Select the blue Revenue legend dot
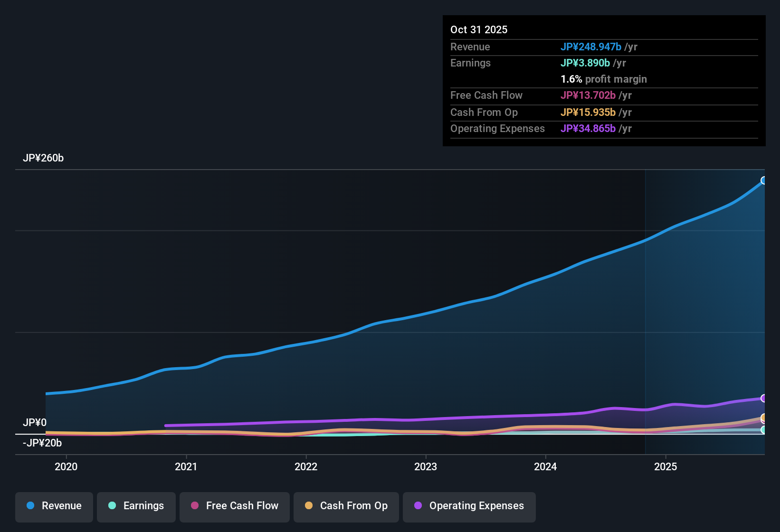The image size is (780, 532). tap(30, 506)
